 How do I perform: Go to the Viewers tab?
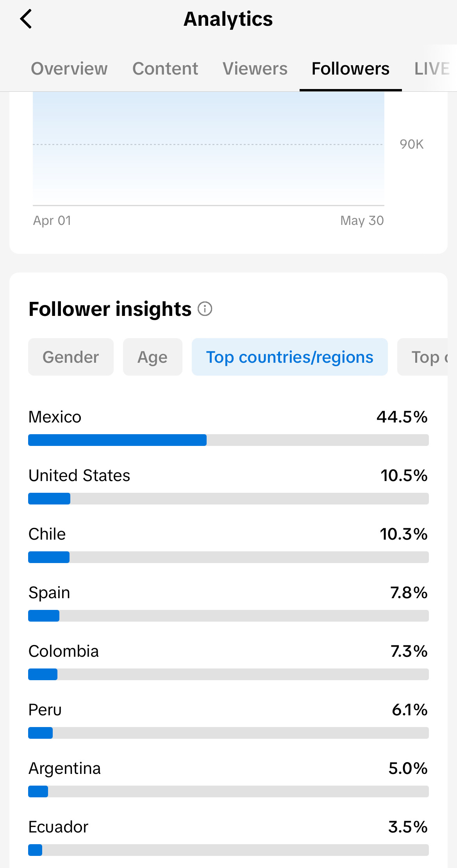(x=255, y=69)
